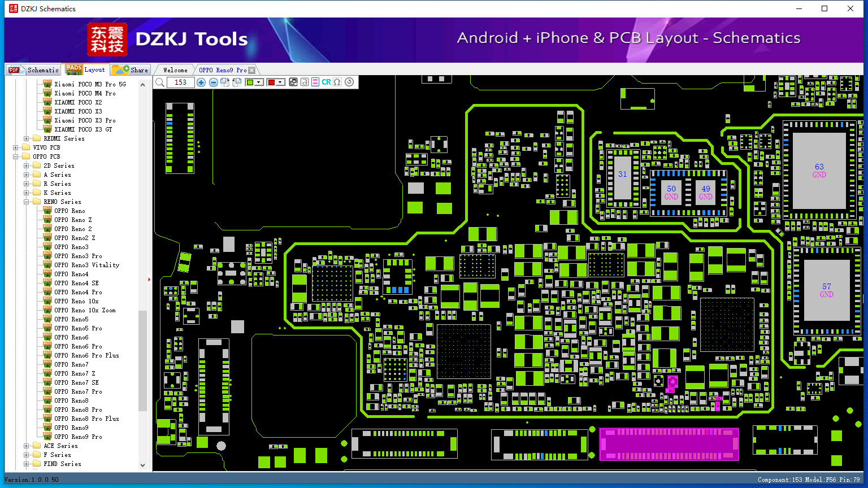Expand the VIVO PCB folder
The image size is (868, 488).
coord(16,147)
